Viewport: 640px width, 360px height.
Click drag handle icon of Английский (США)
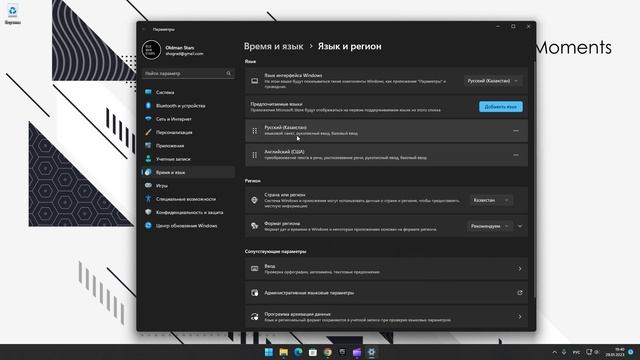[x=255, y=155]
